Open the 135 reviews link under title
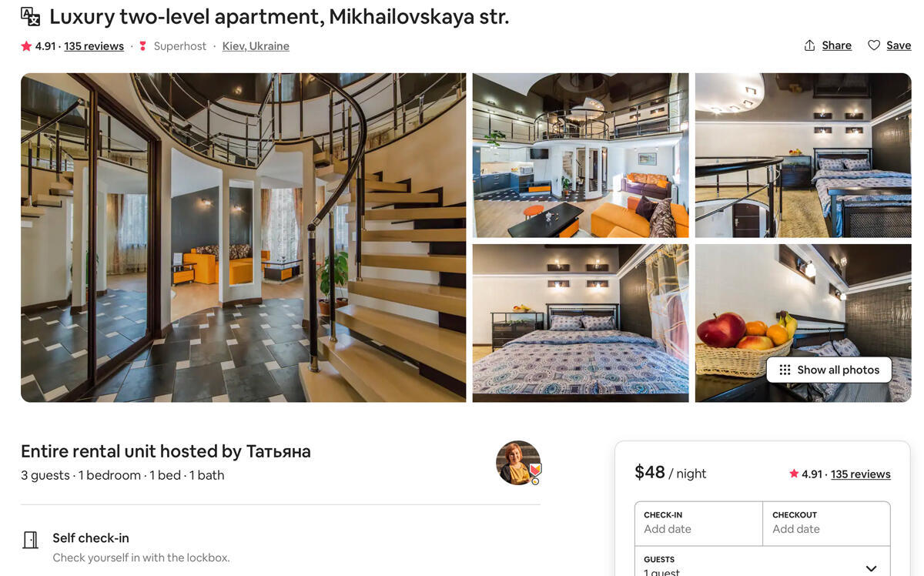The image size is (924, 576). [94, 46]
